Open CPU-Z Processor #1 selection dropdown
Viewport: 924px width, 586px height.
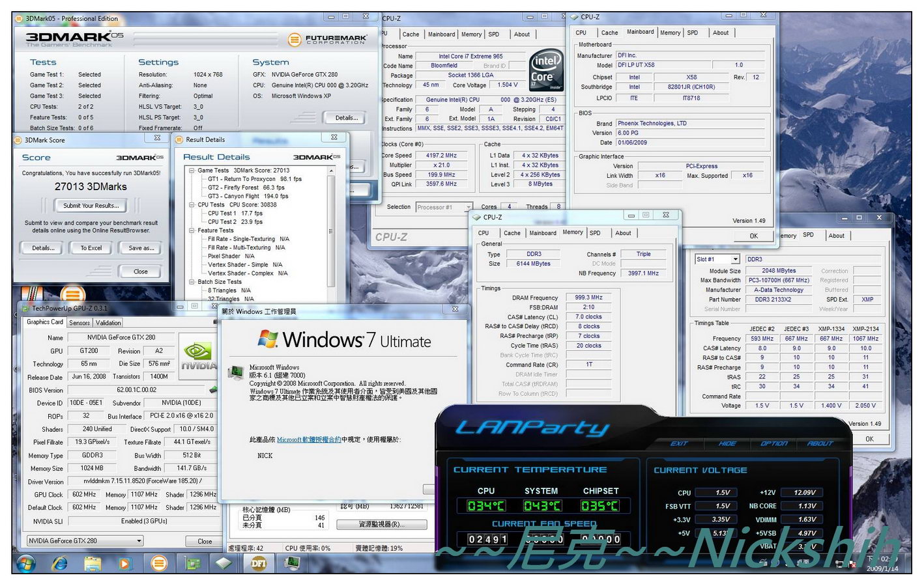click(469, 208)
